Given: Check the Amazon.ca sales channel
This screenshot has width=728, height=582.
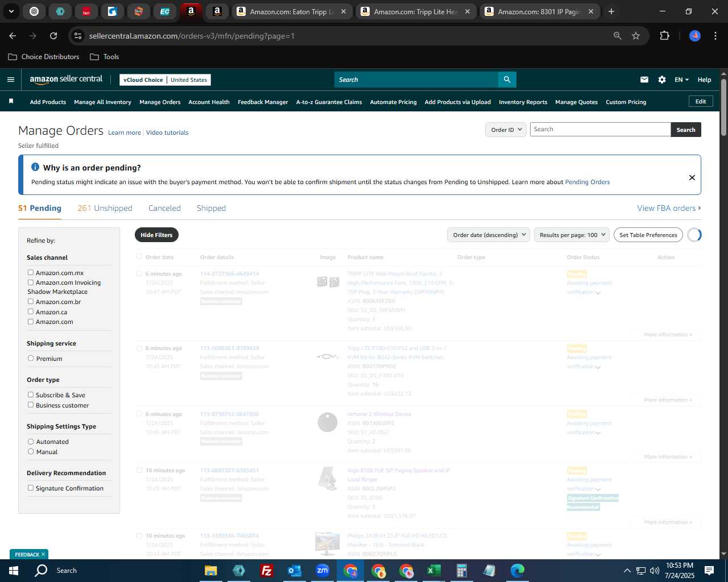Looking at the screenshot, I should tap(31, 311).
